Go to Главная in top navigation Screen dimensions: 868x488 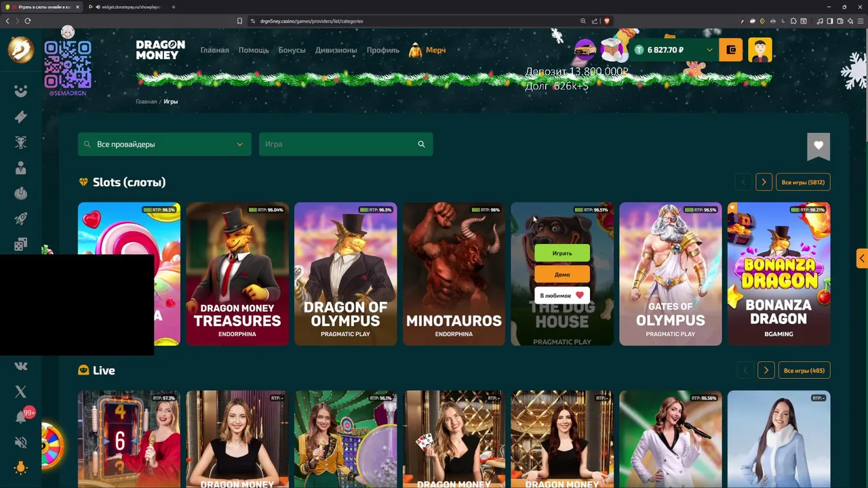point(214,50)
